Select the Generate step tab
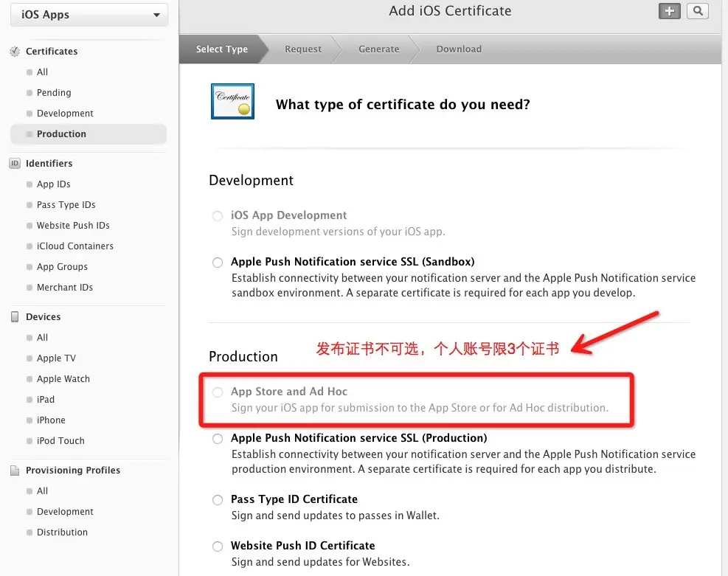The height and width of the screenshot is (576, 728). [x=379, y=49]
